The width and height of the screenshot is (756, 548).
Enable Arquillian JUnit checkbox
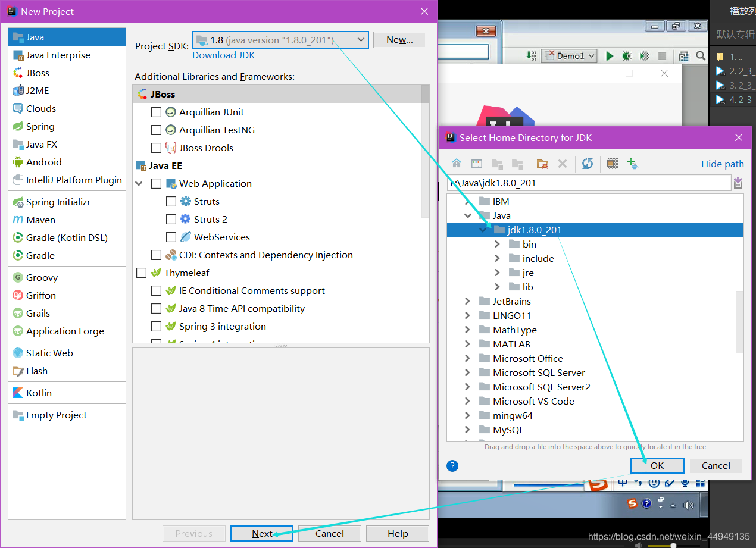[x=156, y=112]
